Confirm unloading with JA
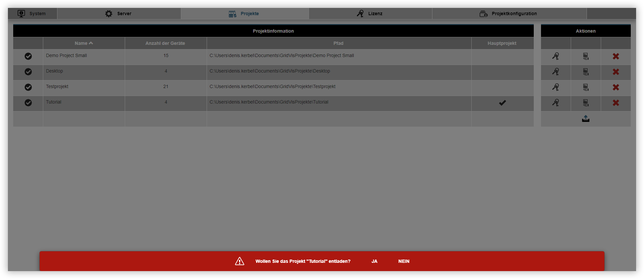The image size is (644, 279). point(374,261)
